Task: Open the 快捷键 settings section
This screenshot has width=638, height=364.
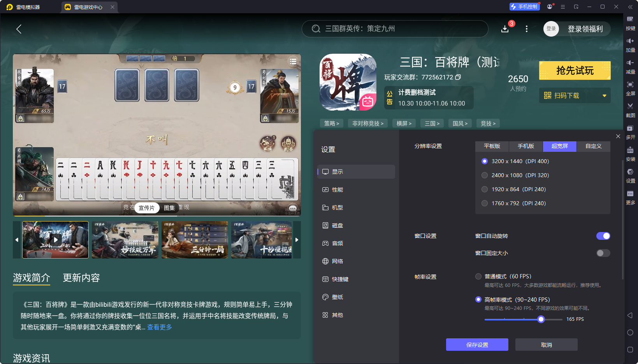Action: pos(356,279)
